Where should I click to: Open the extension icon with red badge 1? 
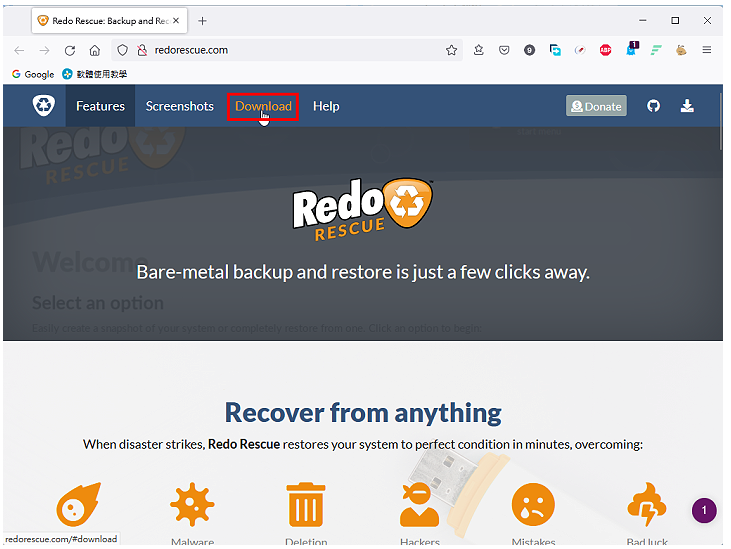[632, 49]
